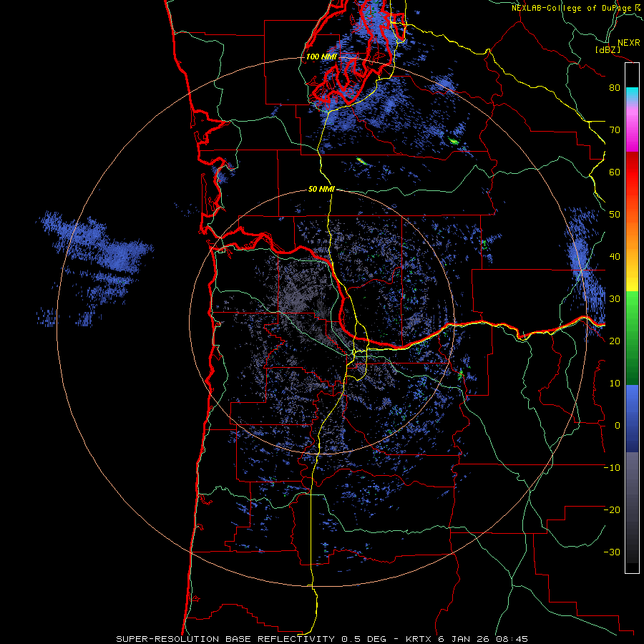The width and height of the screenshot is (644, 644).
Task: Click the green band of the reflectivity color bar
Action: 632,338
